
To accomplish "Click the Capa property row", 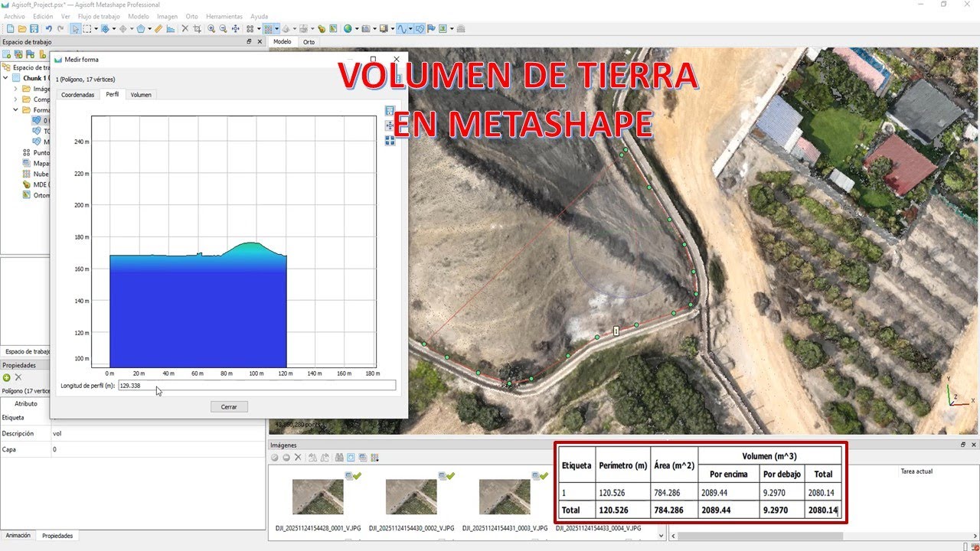I will click(133, 449).
